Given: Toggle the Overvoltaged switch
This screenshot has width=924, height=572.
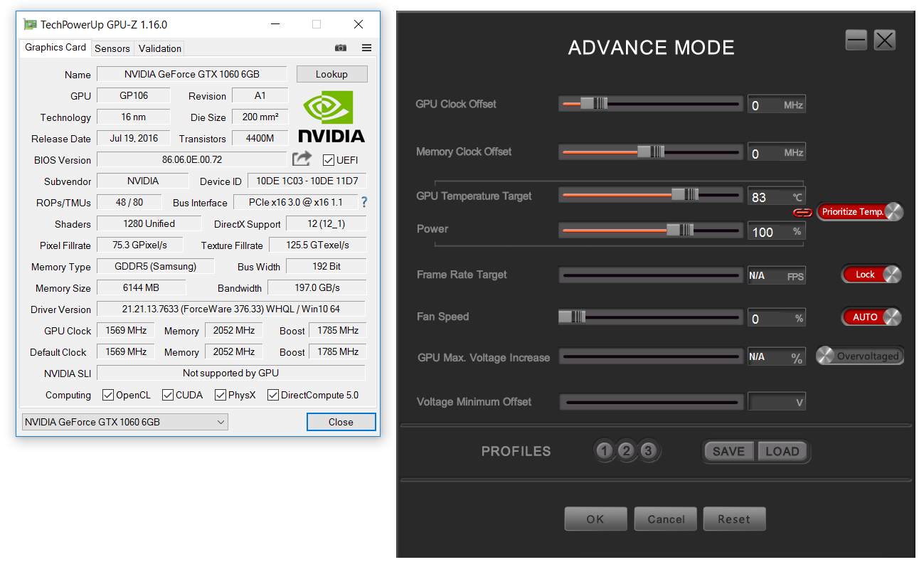Looking at the screenshot, I should point(860,356).
